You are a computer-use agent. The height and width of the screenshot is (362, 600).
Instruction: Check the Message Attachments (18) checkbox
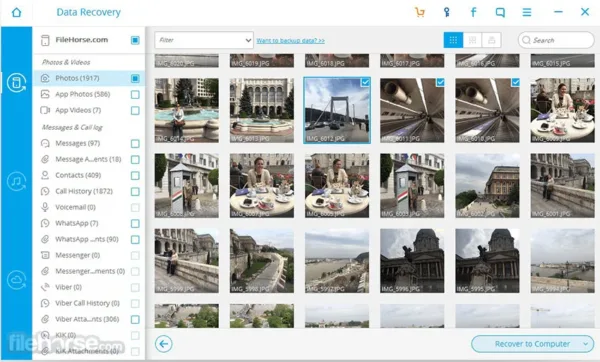point(135,160)
